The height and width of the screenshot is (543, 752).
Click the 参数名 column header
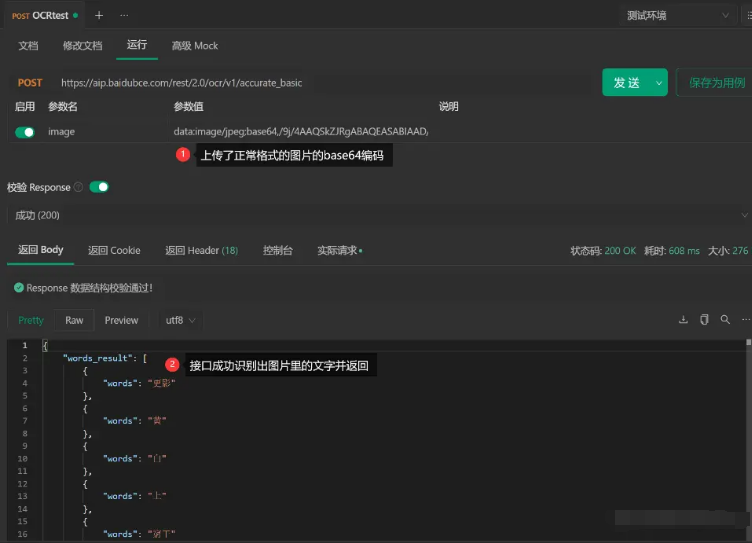pos(63,106)
